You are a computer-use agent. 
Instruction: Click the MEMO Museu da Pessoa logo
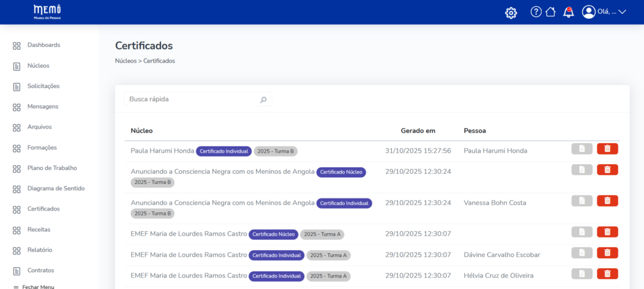coord(47,12)
